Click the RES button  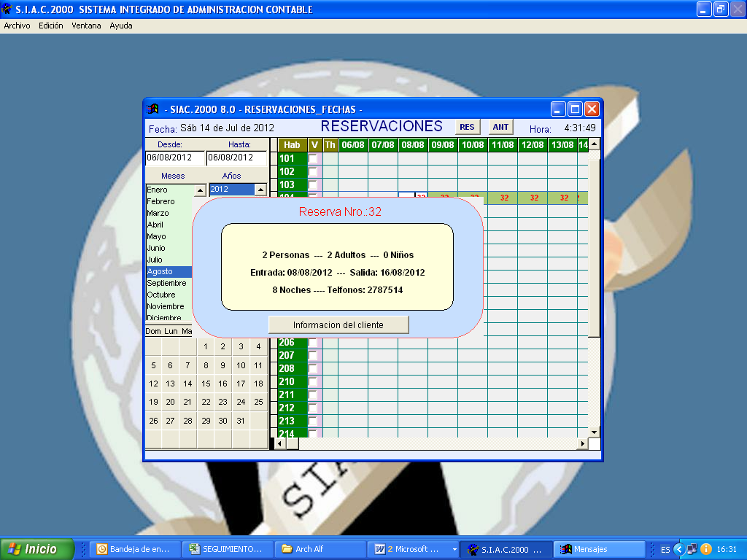(467, 127)
